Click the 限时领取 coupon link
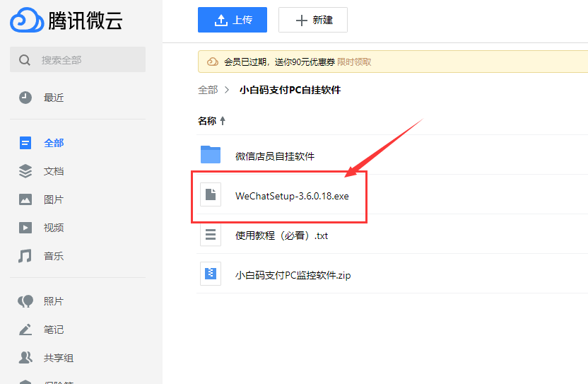The height and width of the screenshot is (384, 588). pyautogui.click(x=354, y=62)
